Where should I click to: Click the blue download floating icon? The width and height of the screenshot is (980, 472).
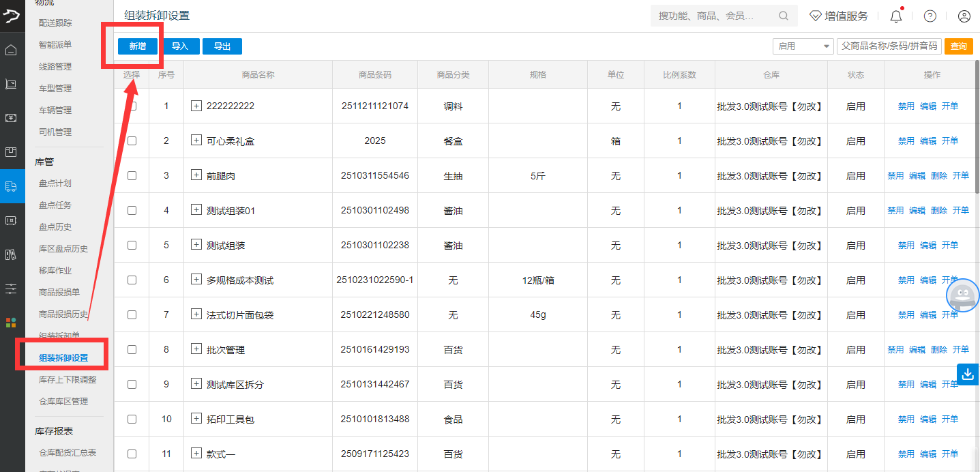[x=968, y=374]
